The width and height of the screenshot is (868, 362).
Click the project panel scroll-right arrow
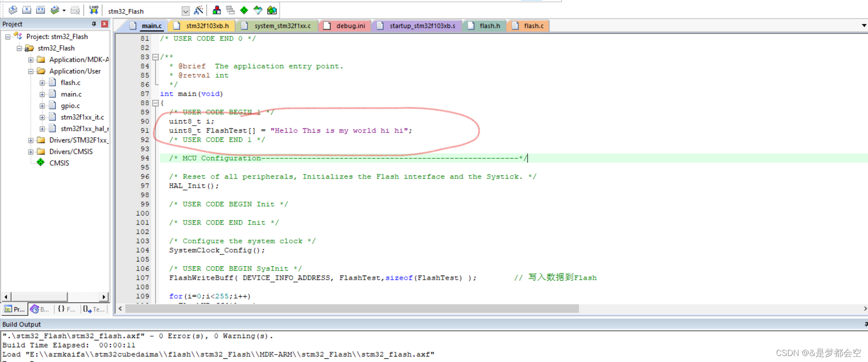(x=104, y=297)
